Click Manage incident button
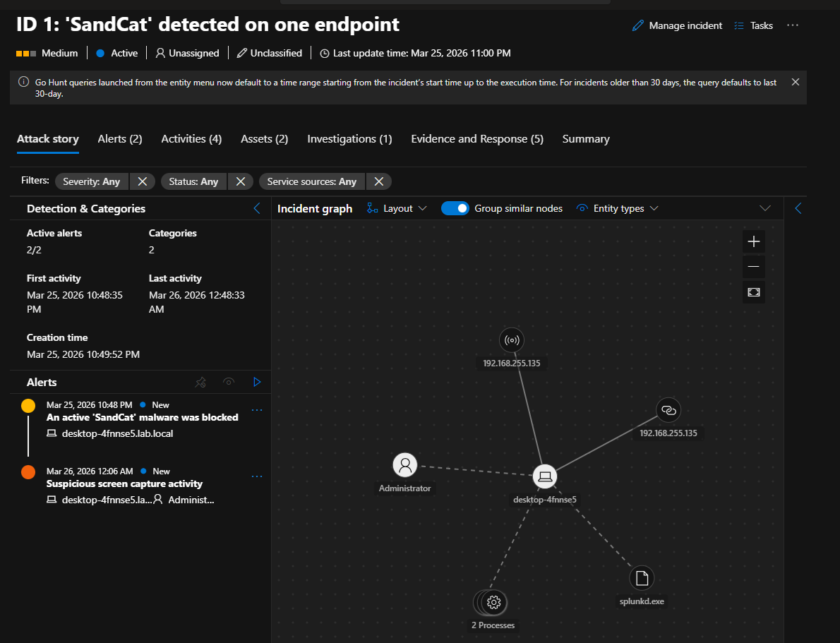The width and height of the screenshot is (840, 643). click(x=677, y=25)
